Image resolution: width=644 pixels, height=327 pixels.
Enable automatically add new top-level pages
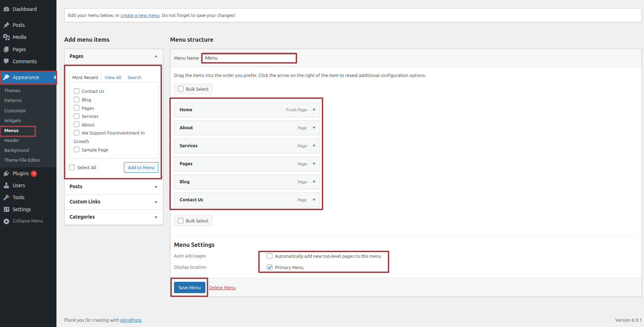click(x=270, y=256)
